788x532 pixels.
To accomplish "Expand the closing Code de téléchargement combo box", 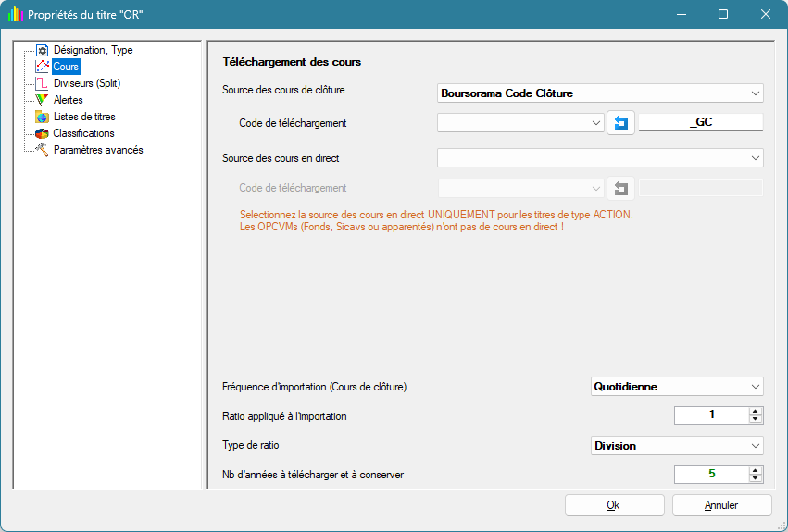I will tap(595, 122).
